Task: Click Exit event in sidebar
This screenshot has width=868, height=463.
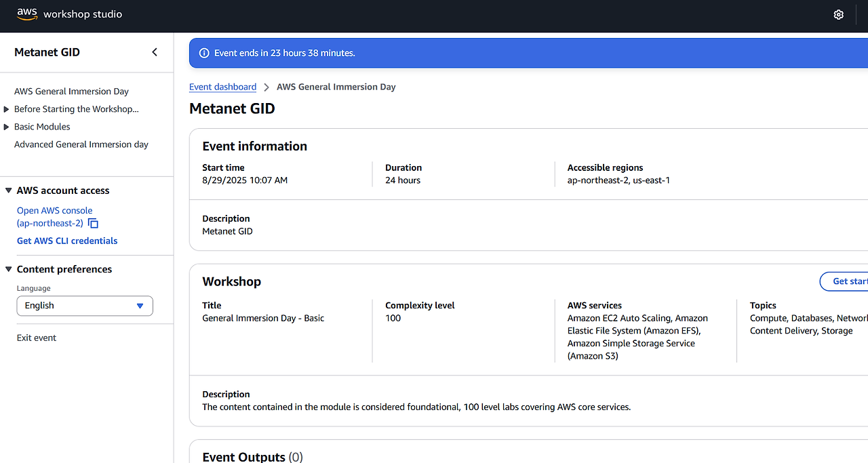Action: point(37,338)
